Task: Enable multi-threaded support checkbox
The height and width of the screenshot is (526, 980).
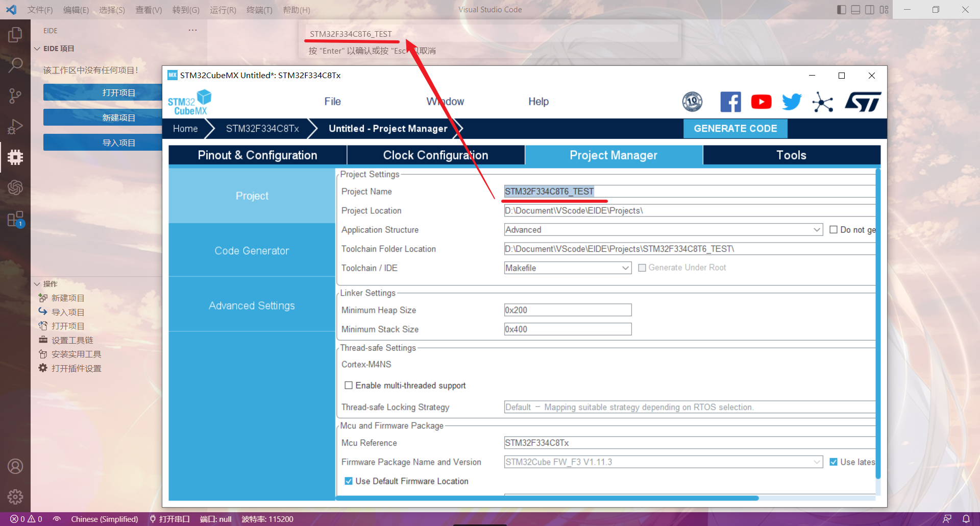Action: pos(349,386)
